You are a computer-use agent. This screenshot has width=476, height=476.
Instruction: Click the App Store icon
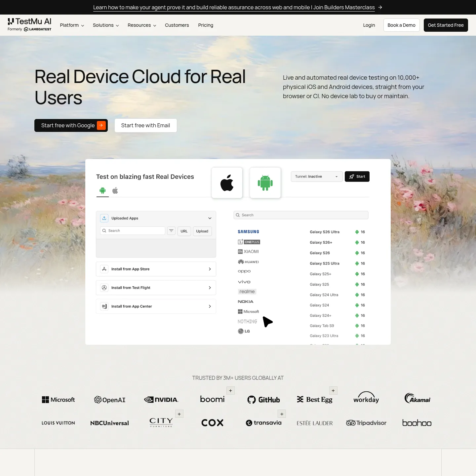tap(104, 269)
